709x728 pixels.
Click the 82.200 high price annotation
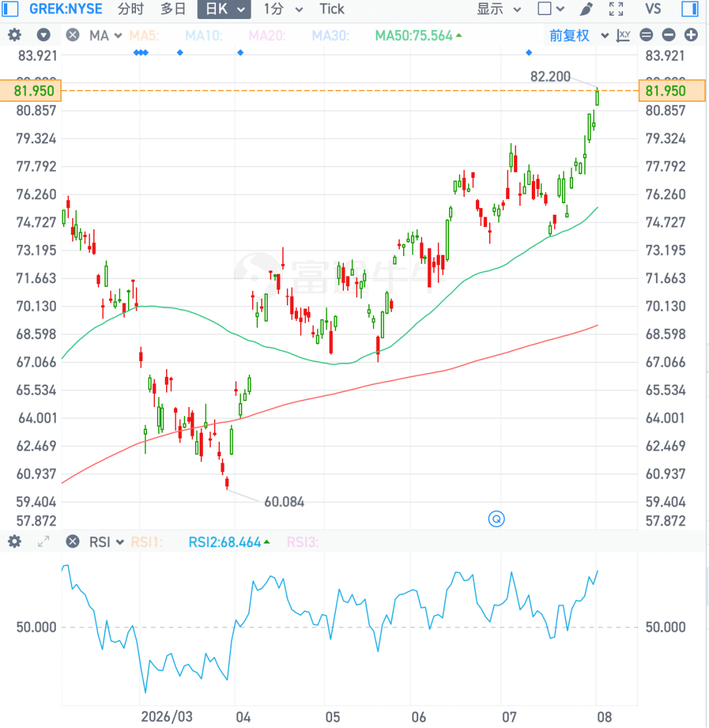point(550,76)
